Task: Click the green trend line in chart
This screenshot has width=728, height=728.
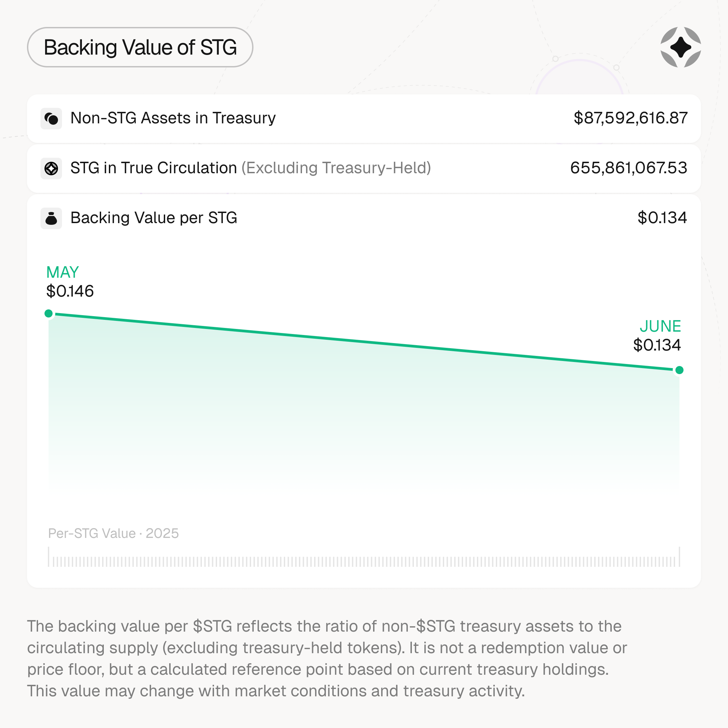Action: [364, 342]
